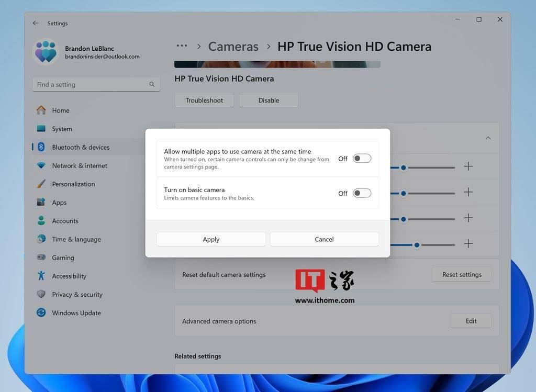Click brandoninsider@outlook.com account email
This screenshot has width=536, height=392.
[102, 57]
